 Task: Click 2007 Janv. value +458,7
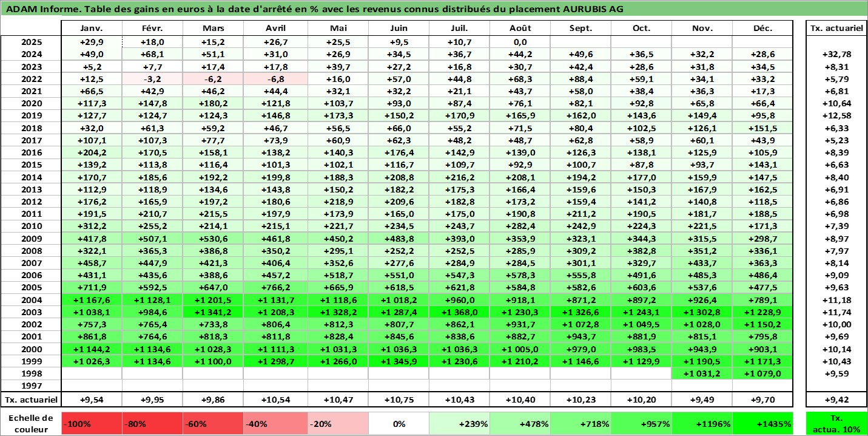pyautogui.click(x=92, y=263)
